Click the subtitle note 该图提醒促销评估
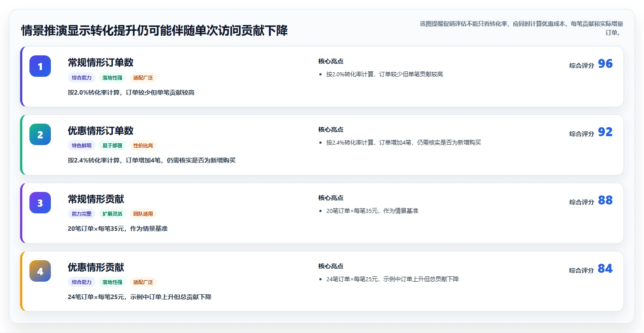Viewport: 644px width, 333px height. pyautogui.click(x=521, y=28)
